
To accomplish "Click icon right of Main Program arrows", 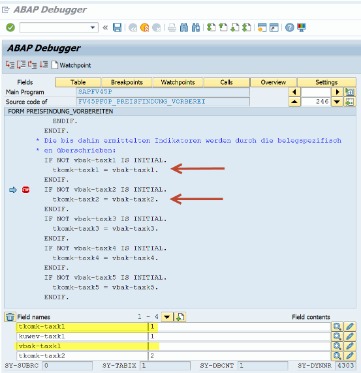I will point(350,92).
